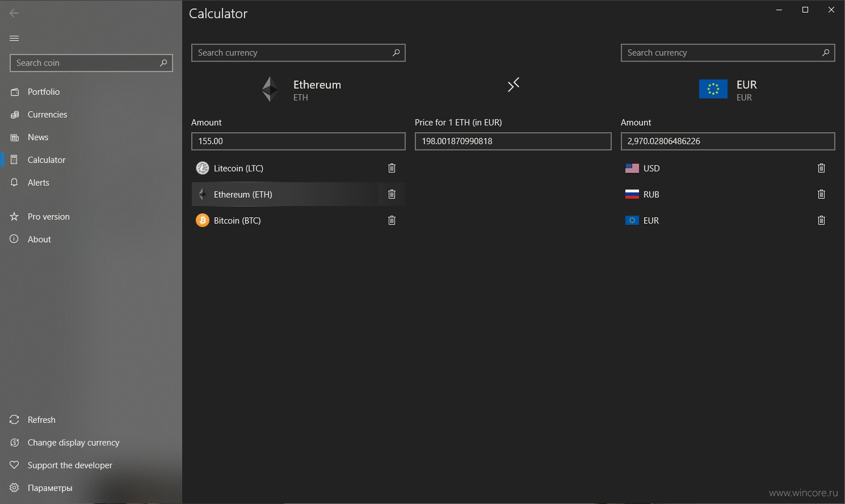Viewport: 845px width, 504px height.
Task: Open the About page
Action: tap(91, 239)
